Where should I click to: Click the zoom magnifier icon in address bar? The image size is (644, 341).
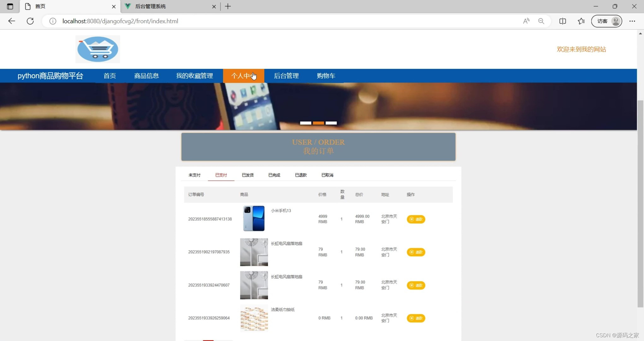click(x=541, y=21)
